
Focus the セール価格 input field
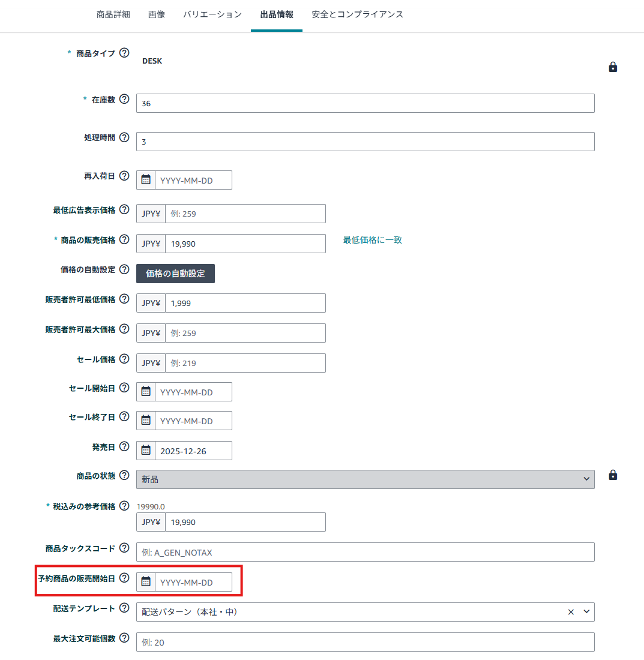[245, 363]
